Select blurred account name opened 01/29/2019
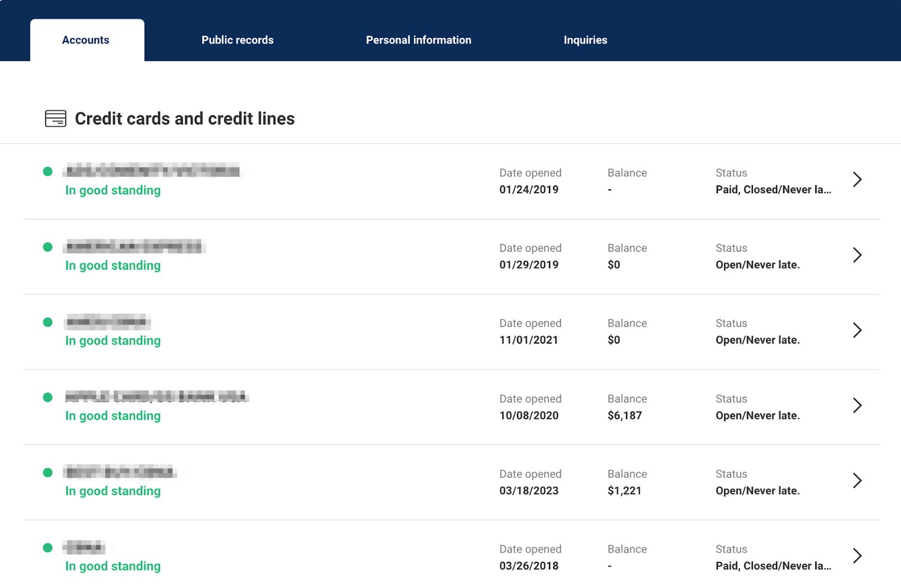 point(135,246)
